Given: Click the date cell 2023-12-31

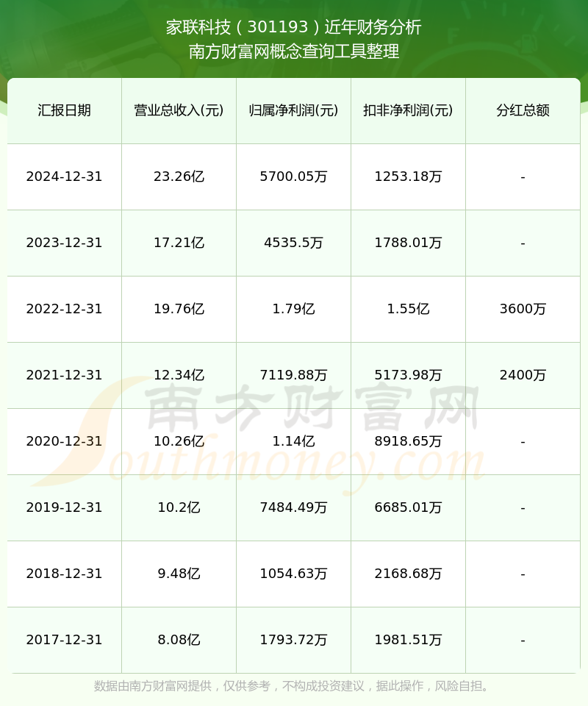Looking at the screenshot, I should (65, 243).
